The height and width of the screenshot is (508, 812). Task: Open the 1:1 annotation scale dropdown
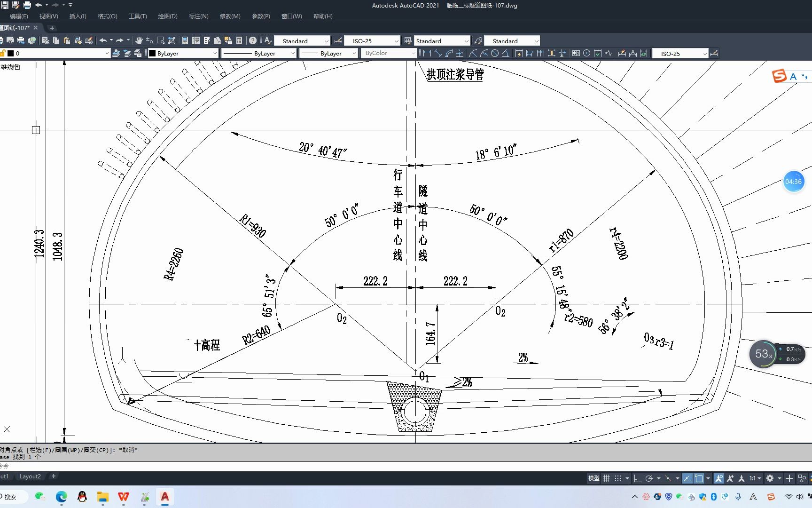[755, 478]
